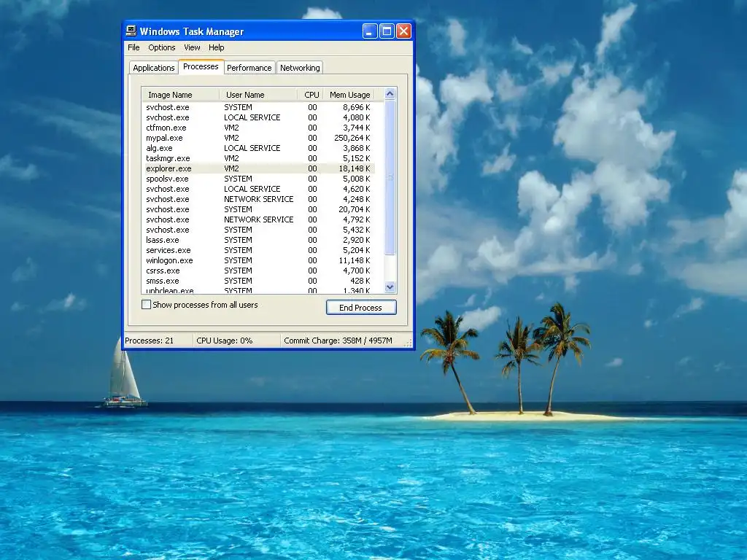Select the alg.exe process
The image size is (747, 560).
pyautogui.click(x=259, y=148)
